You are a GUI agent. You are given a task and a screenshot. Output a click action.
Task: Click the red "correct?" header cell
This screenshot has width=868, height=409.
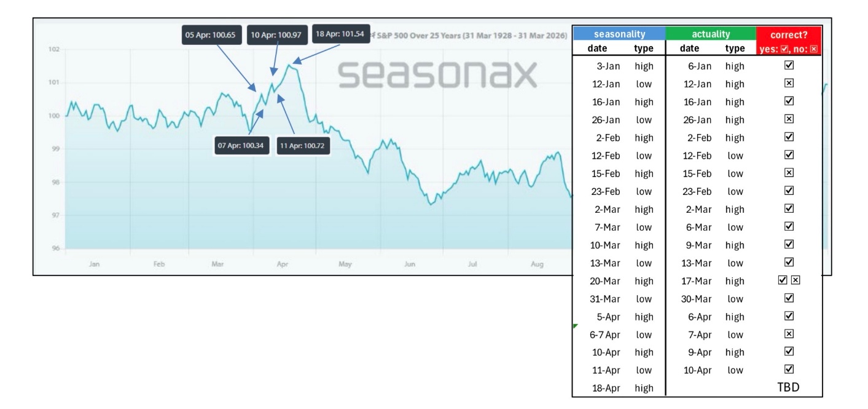click(x=789, y=35)
